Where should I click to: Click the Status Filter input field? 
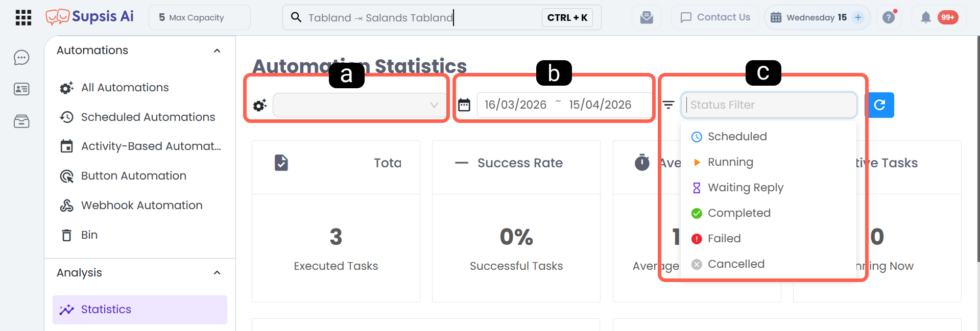pyautogui.click(x=769, y=105)
